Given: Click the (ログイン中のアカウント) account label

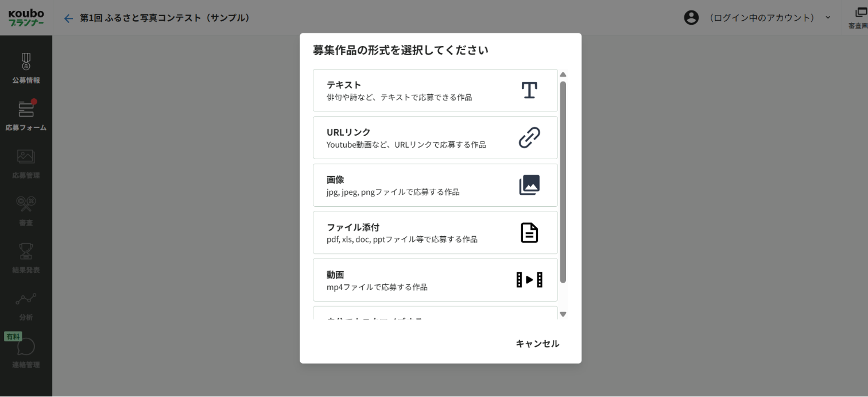Looking at the screenshot, I should click(762, 18).
